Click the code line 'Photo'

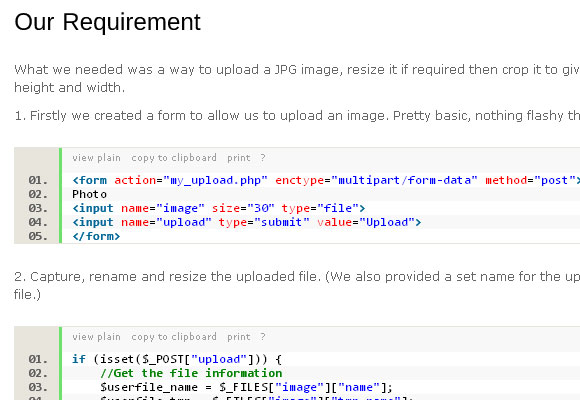pos(90,194)
